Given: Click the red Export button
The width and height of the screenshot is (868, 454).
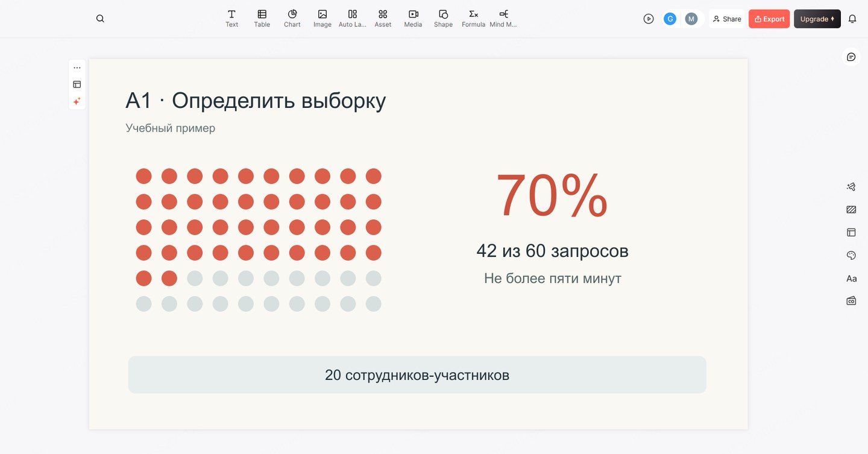Looking at the screenshot, I should pyautogui.click(x=769, y=19).
